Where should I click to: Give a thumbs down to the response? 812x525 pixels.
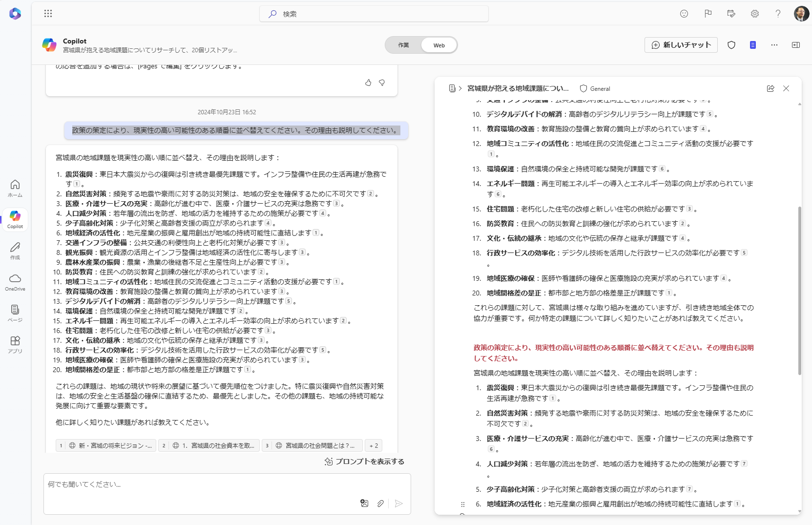coord(382,83)
